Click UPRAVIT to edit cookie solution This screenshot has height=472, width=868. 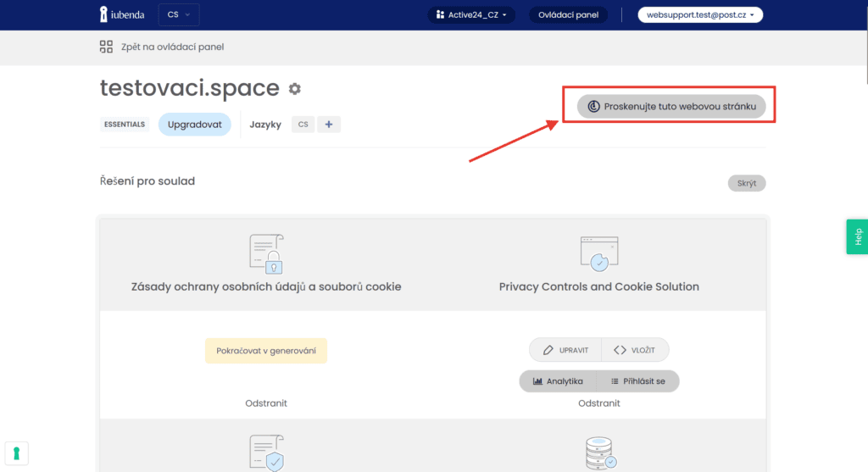click(x=565, y=350)
